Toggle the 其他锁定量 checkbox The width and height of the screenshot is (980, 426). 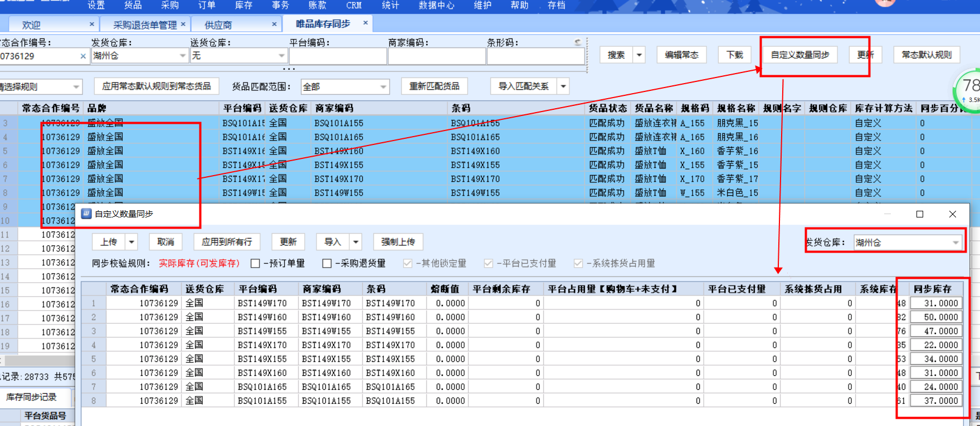click(408, 263)
